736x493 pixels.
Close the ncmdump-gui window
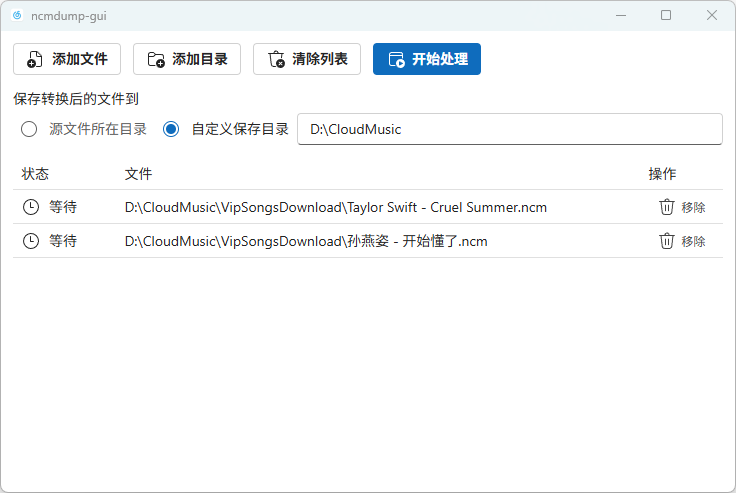tap(712, 15)
